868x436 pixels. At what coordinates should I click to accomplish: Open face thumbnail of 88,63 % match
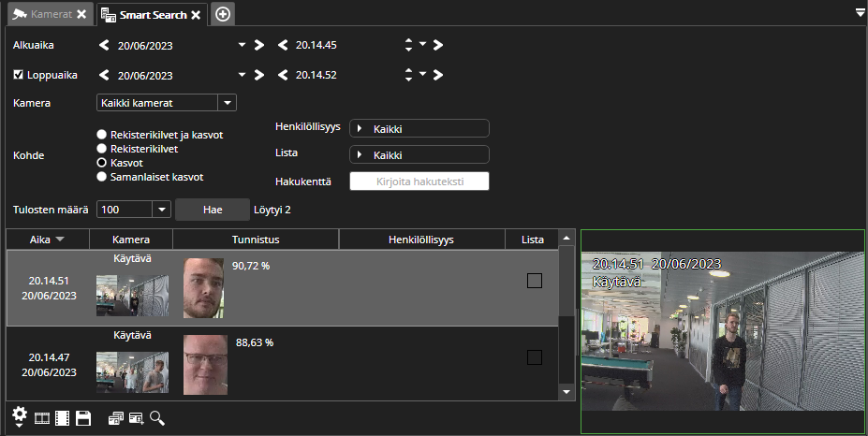pyautogui.click(x=205, y=365)
